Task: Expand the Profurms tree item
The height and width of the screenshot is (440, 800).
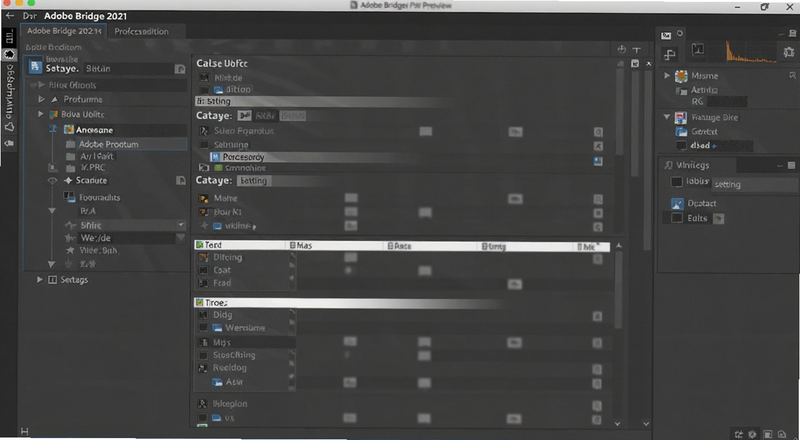Action: click(41, 99)
